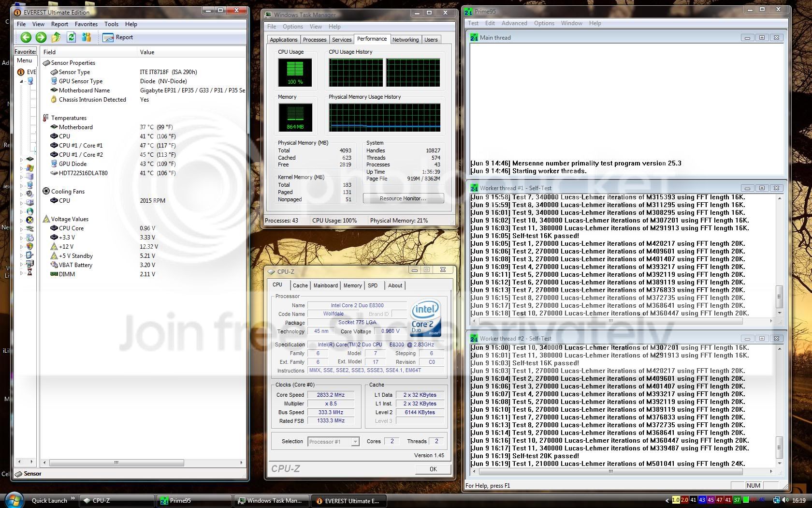The width and height of the screenshot is (812, 508).
Task: Click the refresh icon in EVEREST toolbar
Action: point(72,37)
